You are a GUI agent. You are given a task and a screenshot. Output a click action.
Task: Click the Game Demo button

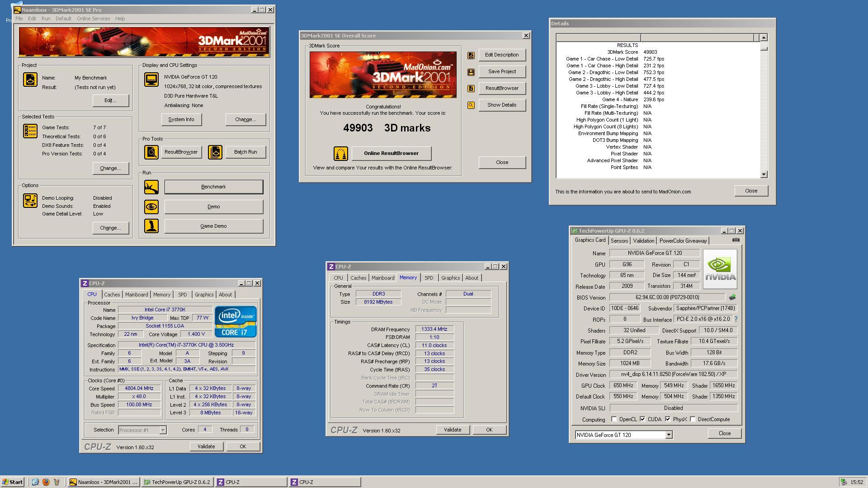point(213,226)
